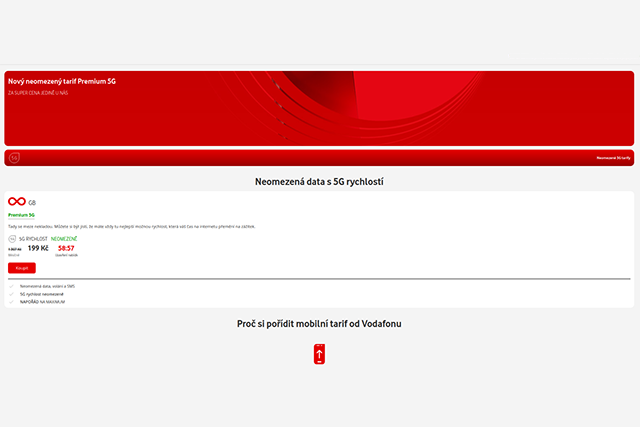Click the red 58:57 countdown timer
The width and height of the screenshot is (640, 427).
click(x=66, y=248)
